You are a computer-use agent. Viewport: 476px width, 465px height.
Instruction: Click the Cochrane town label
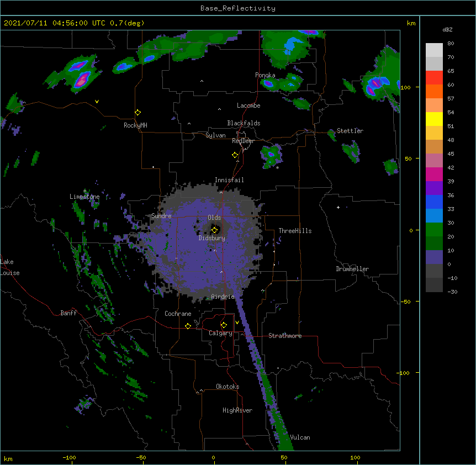tap(178, 314)
